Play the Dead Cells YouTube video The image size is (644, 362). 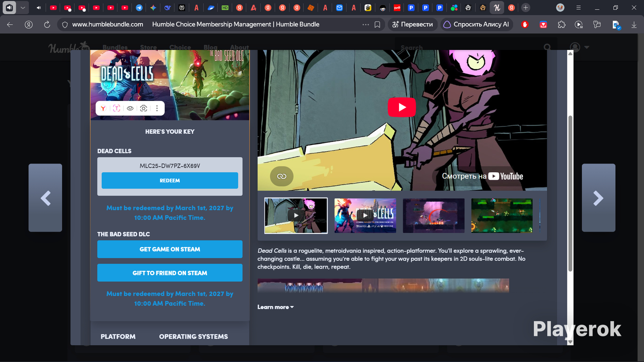tap(402, 107)
